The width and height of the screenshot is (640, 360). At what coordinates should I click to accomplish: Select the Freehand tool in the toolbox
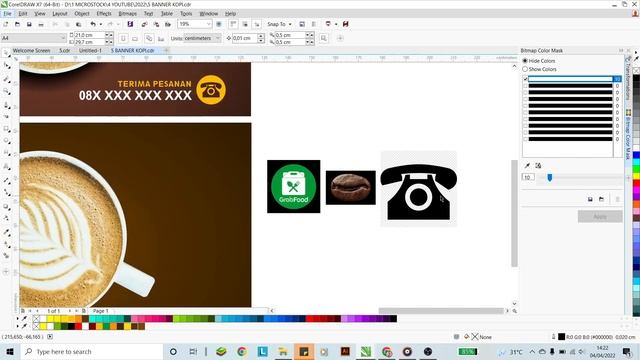click(6, 105)
